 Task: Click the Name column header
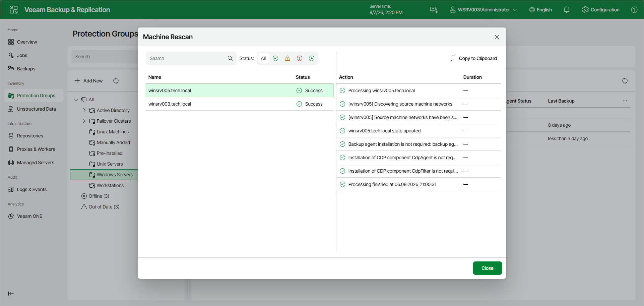coord(155,77)
